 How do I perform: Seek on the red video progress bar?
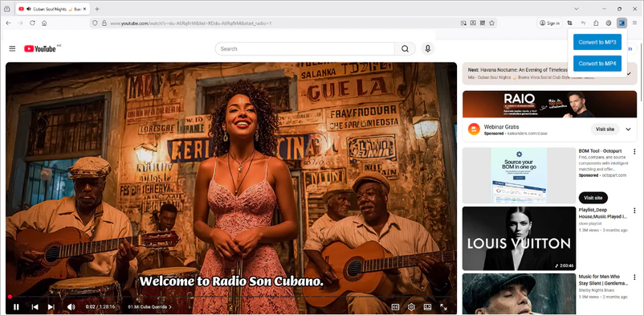tap(230, 296)
